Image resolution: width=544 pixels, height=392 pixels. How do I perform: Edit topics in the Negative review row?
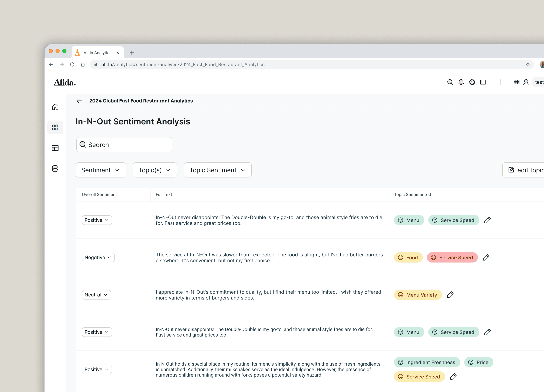pyautogui.click(x=486, y=258)
